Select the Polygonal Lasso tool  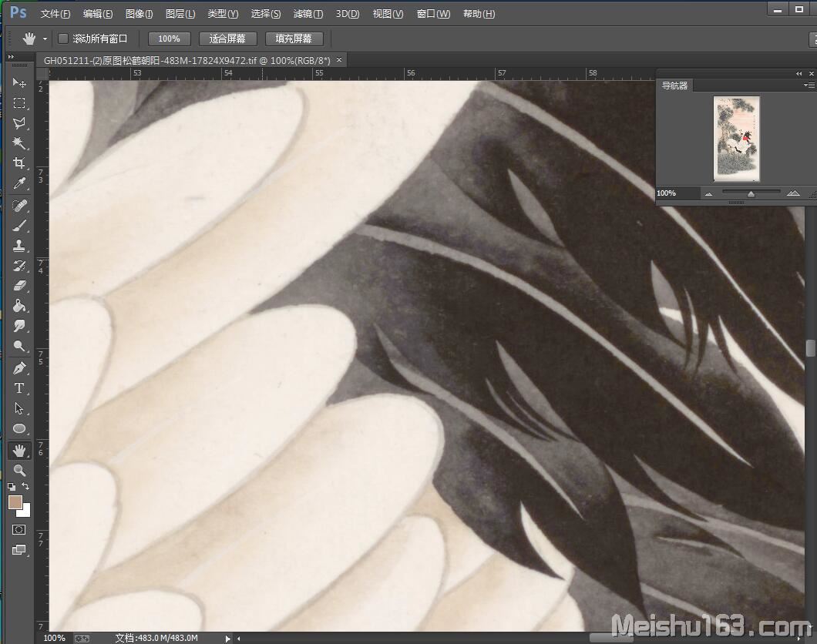click(x=19, y=123)
